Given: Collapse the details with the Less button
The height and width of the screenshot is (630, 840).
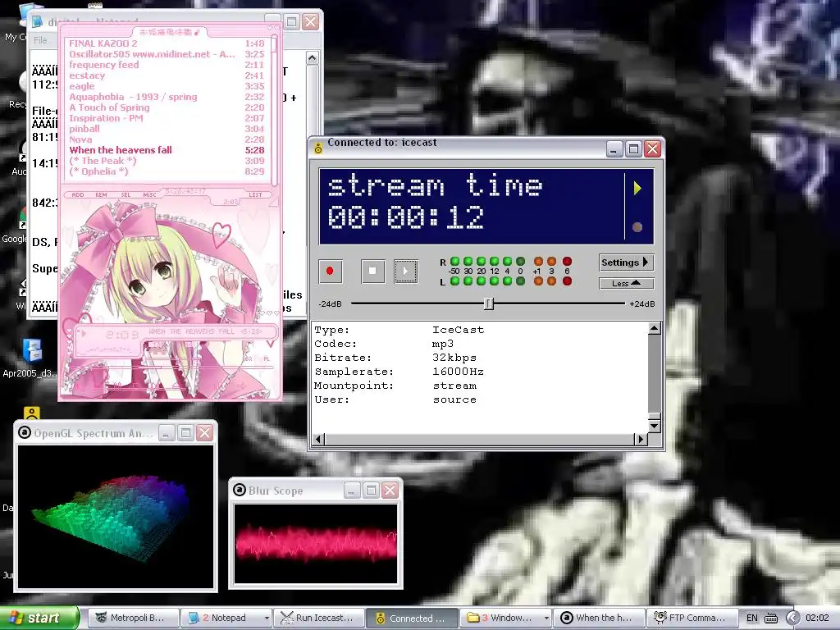Looking at the screenshot, I should point(626,283).
